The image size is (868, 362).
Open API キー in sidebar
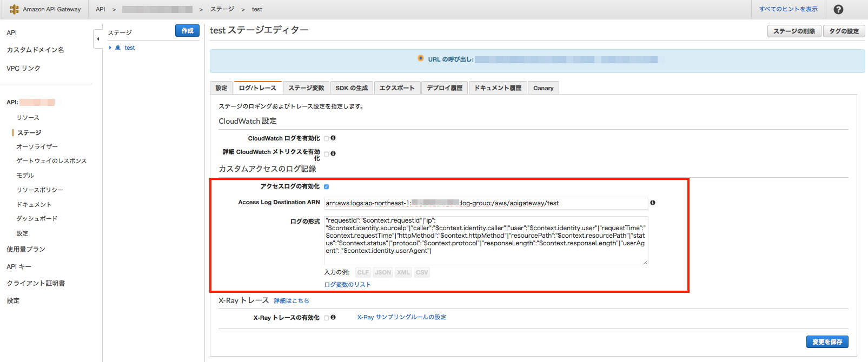click(x=19, y=267)
